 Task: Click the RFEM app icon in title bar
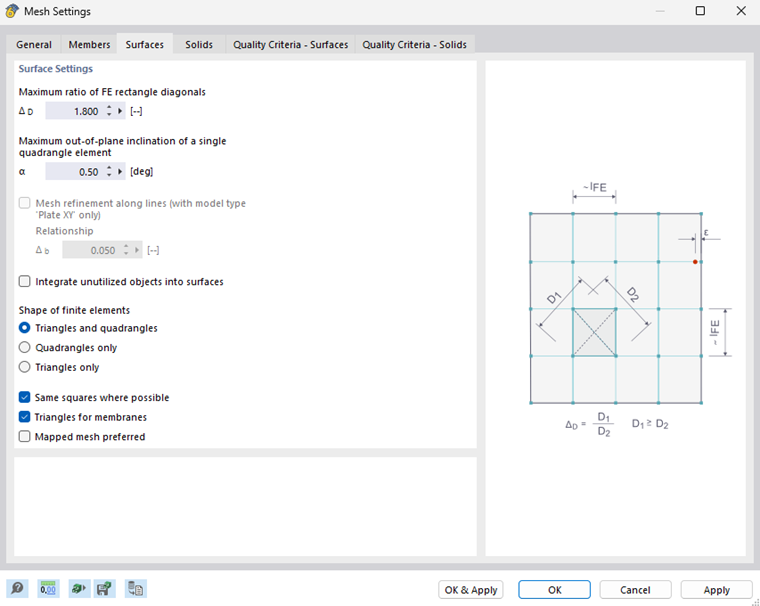[12, 11]
